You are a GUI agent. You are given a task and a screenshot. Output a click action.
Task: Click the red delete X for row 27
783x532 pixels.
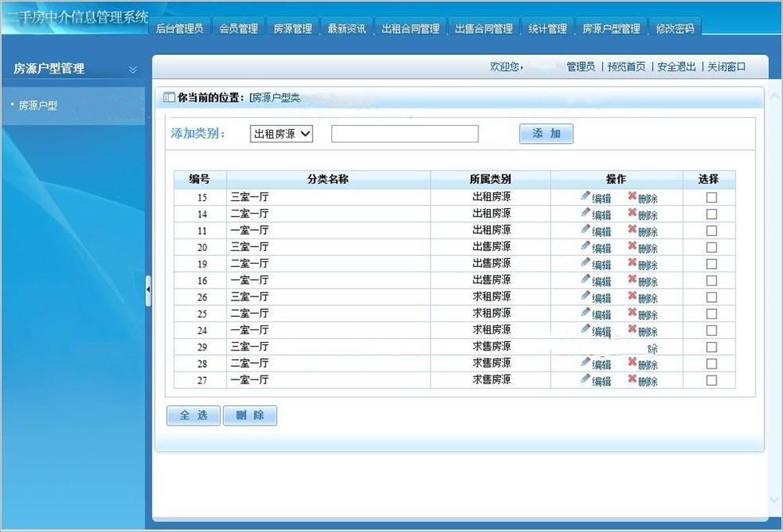[632, 379]
